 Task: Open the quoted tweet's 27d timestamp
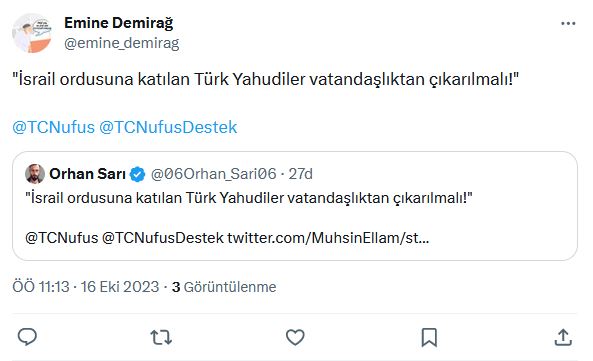tap(301, 174)
